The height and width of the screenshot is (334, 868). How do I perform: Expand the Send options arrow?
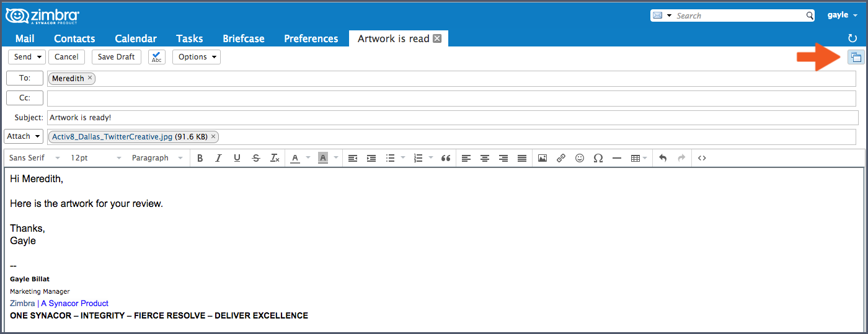(x=40, y=57)
